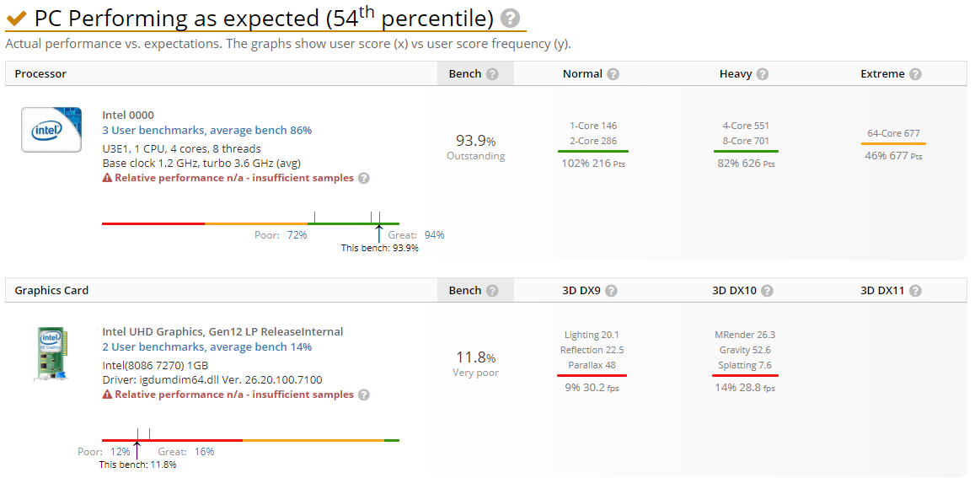Open the 2 User benchmarks graphics link
Screen dimensions: 980x478
[207, 347]
